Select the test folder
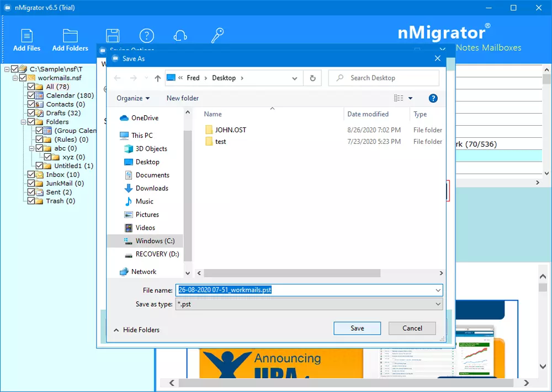This screenshot has height=392, width=552. pyautogui.click(x=216, y=141)
